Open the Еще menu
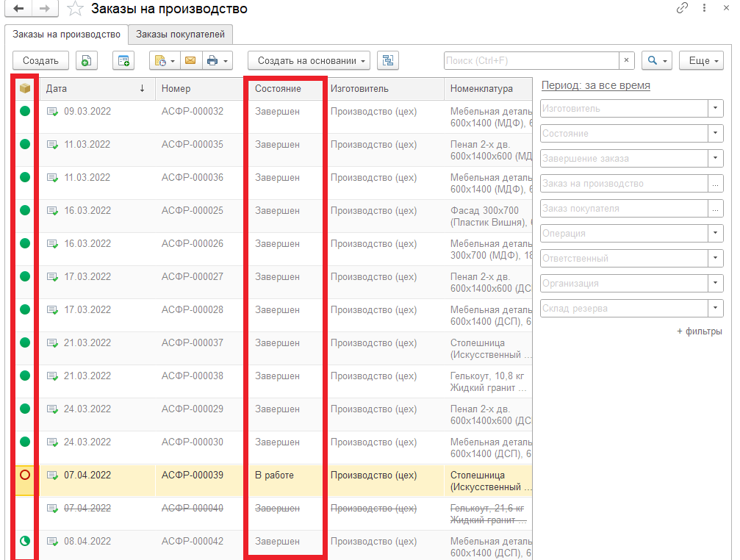This screenshot has height=560, width=740. pyautogui.click(x=701, y=60)
